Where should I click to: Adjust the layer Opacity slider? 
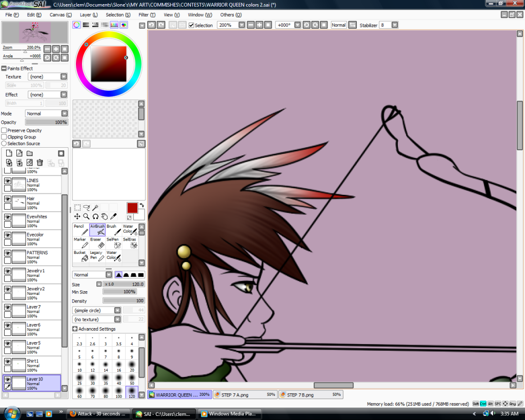click(x=47, y=122)
